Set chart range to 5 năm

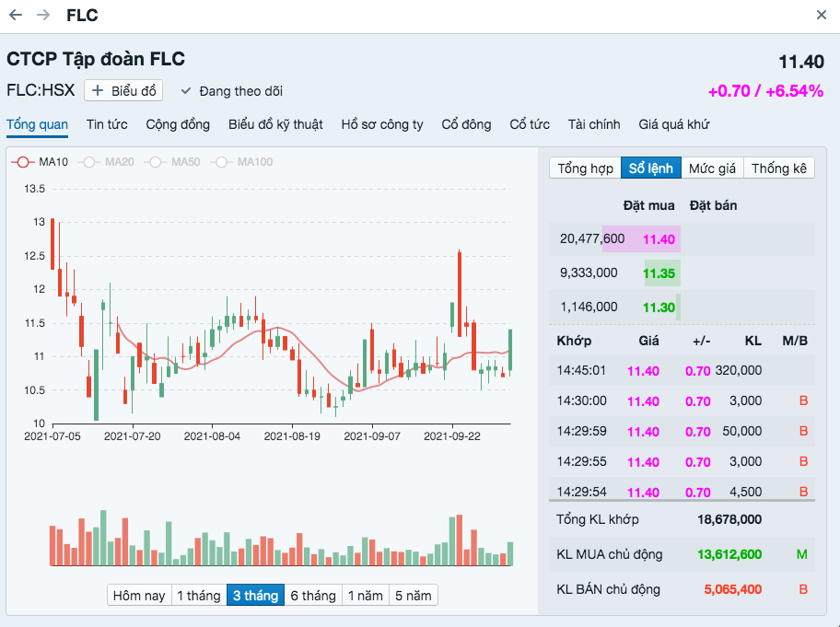413,596
